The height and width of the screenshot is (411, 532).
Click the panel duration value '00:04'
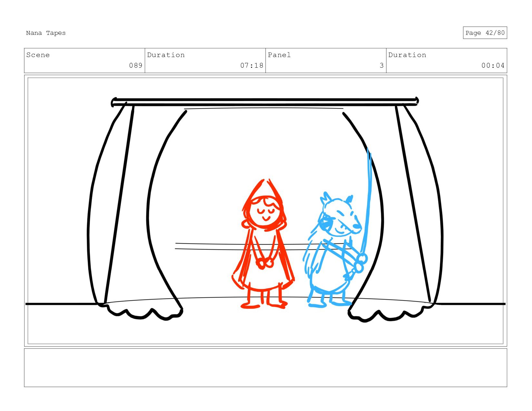coord(493,65)
